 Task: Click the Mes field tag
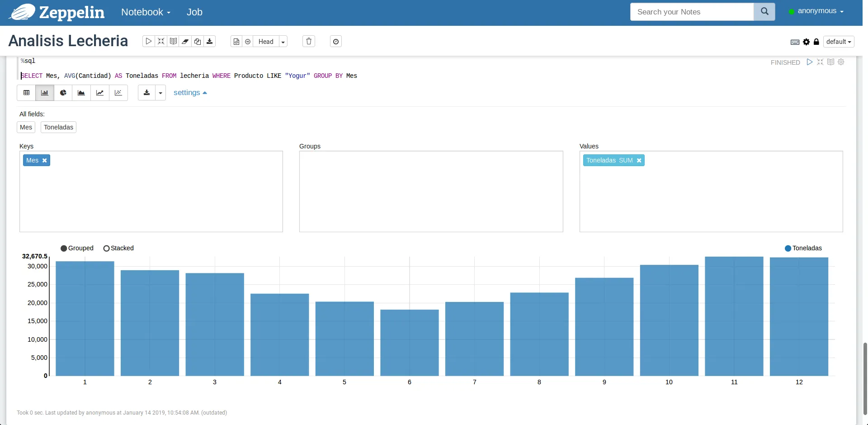tap(26, 127)
